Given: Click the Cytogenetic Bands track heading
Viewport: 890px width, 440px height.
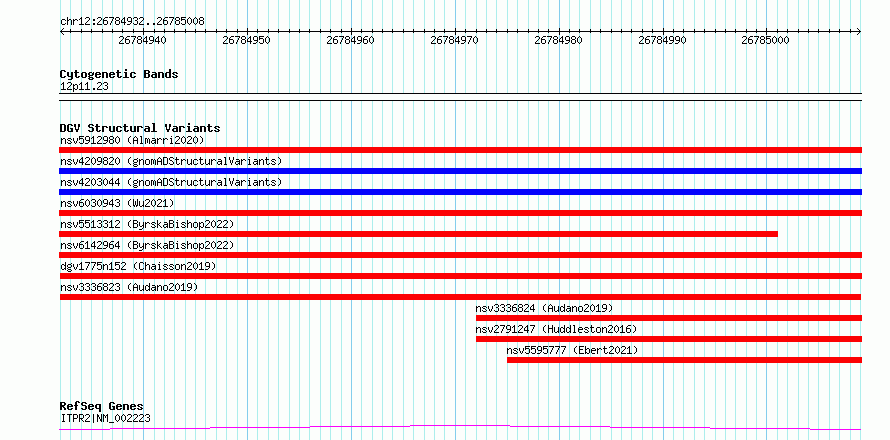Looking at the screenshot, I should tap(119, 74).
